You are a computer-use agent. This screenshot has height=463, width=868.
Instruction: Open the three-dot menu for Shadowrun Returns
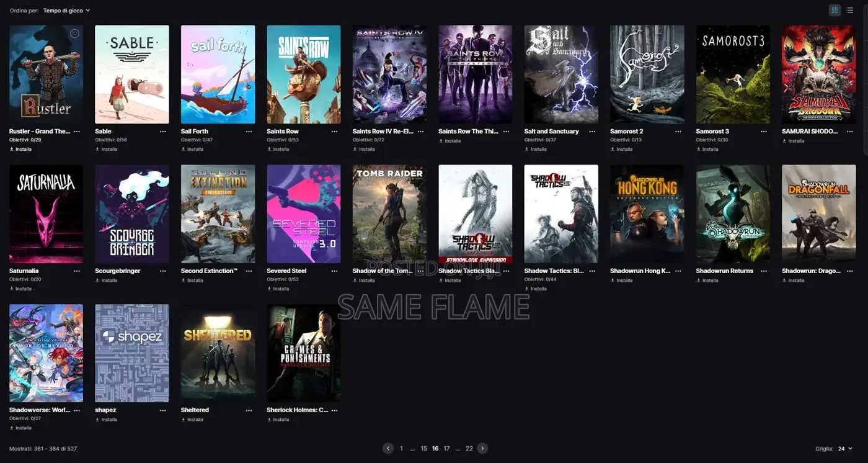764,271
